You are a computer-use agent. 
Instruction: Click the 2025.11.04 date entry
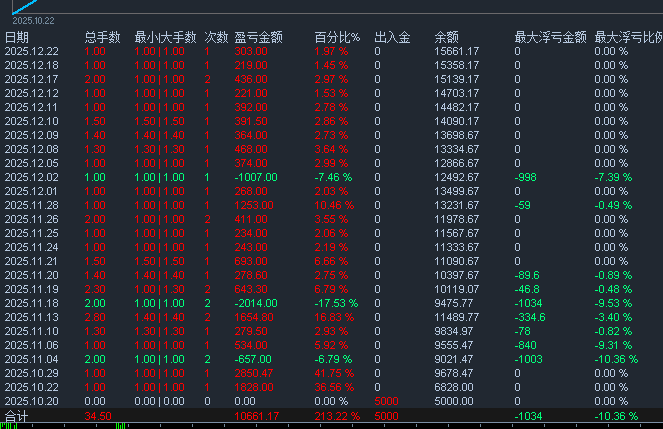(x=32, y=359)
